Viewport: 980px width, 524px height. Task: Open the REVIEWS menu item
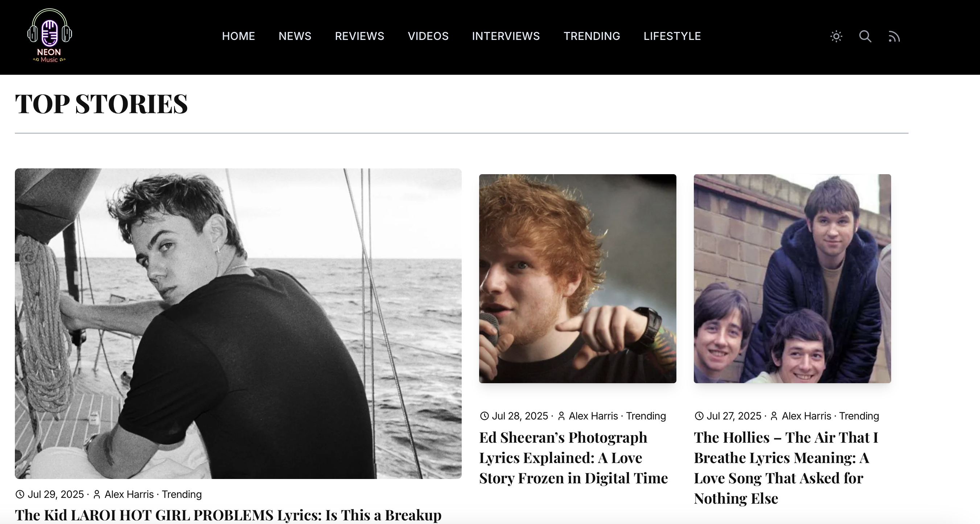[359, 36]
